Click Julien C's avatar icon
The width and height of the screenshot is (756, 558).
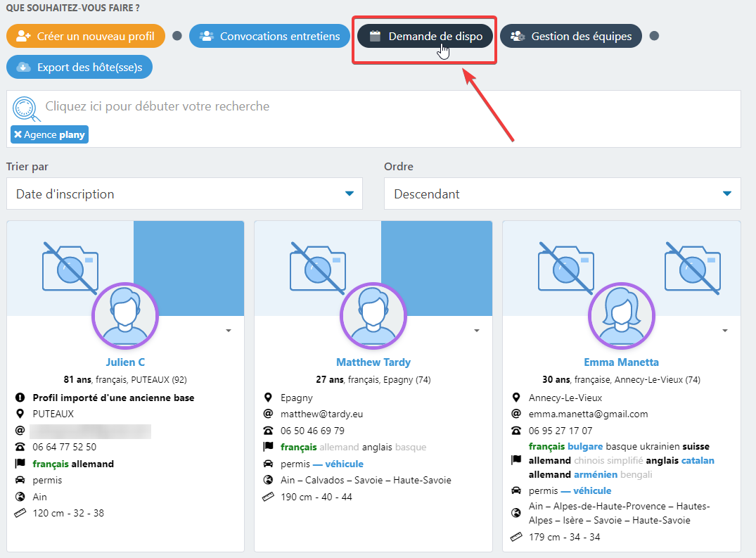point(125,317)
